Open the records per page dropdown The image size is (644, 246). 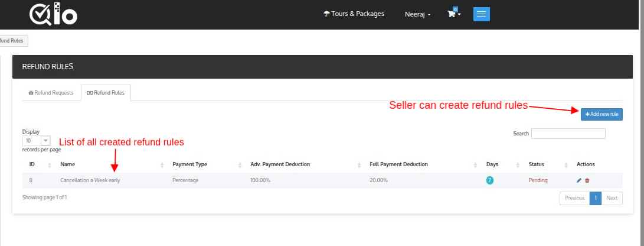click(37, 140)
